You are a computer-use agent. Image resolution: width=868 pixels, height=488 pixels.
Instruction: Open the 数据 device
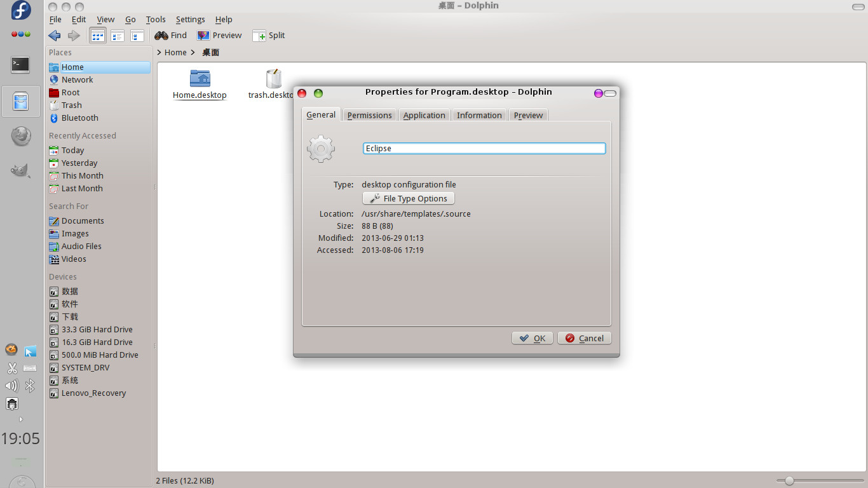[x=99, y=291]
